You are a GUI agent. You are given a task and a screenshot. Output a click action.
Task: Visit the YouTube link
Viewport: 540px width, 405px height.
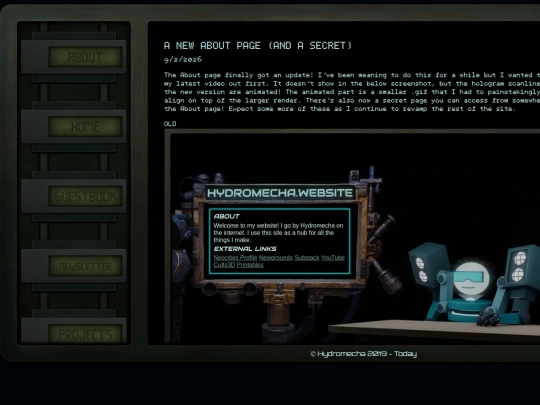click(333, 258)
